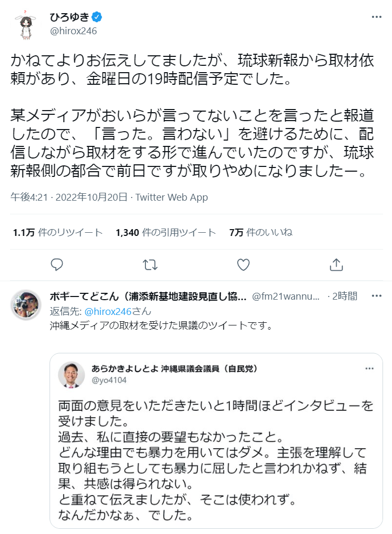Open the more options menu on the quoted tweet
The image size is (392, 534).
[x=369, y=369]
